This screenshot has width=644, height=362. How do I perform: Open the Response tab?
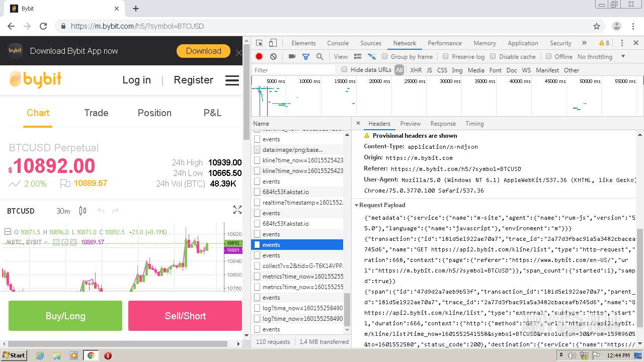click(x=443, y=124)
